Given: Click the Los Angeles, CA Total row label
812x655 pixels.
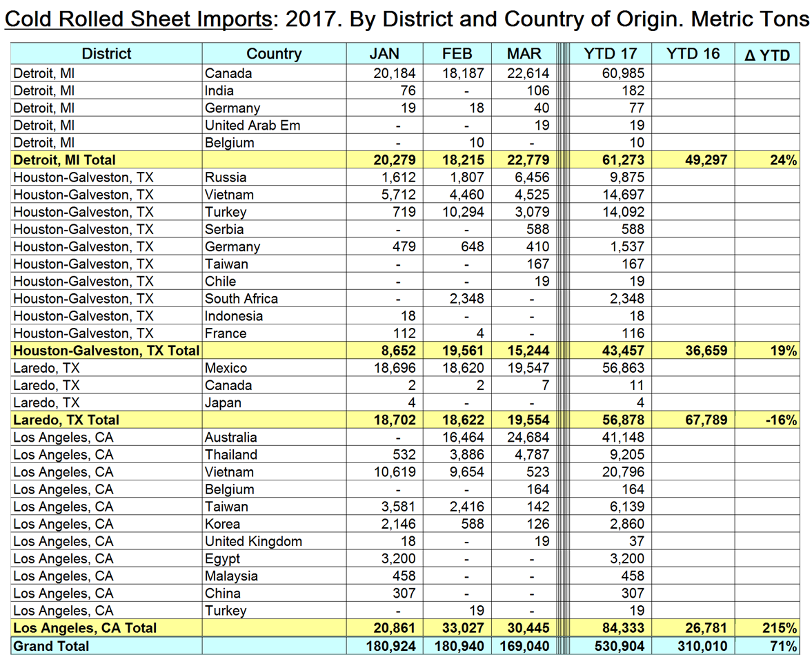Looking at the screenshot, I should [x=85, y=628].
